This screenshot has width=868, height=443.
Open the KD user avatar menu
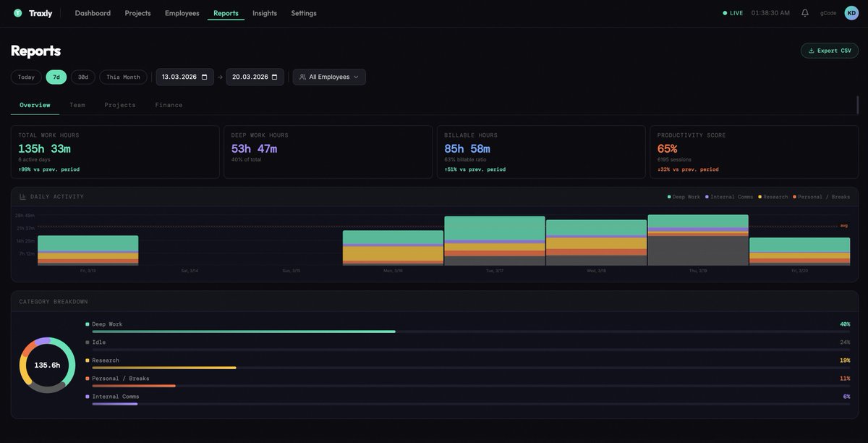(x=851, y=13)
